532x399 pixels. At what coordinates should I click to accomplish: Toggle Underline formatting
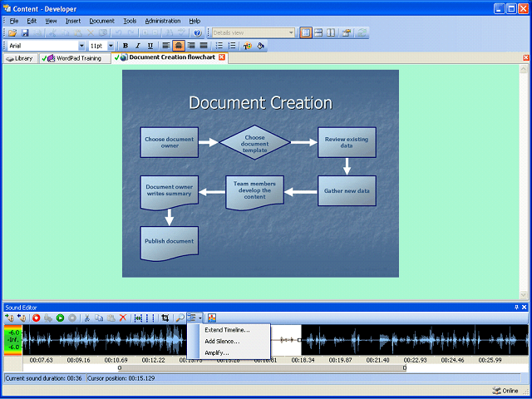150,46
